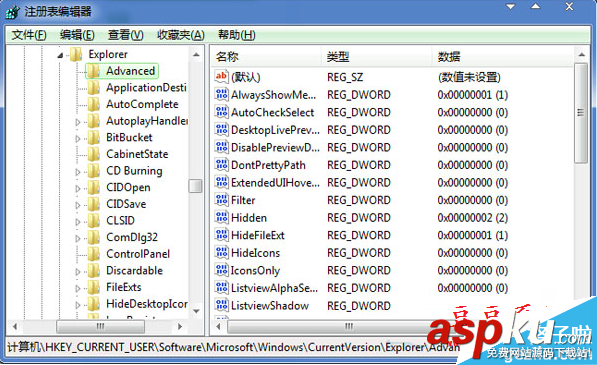Click the BitBucket folder icon
The width and height of the screenshot is (597, 365).
[94, 137]
